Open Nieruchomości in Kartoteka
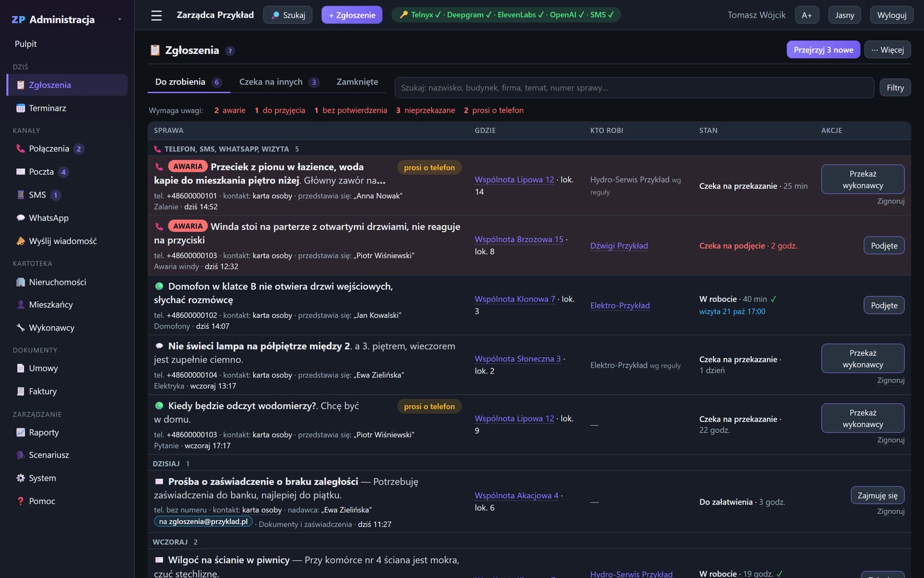The width and height of the screenshot is (924, 578). coord(67,282)
